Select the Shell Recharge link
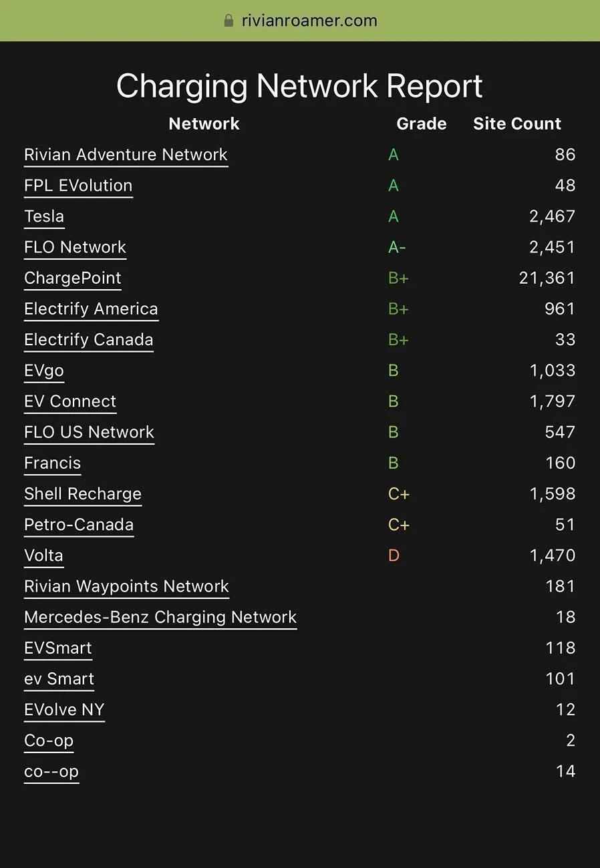Viewport: 600px width, 868px height. [83, 494]
